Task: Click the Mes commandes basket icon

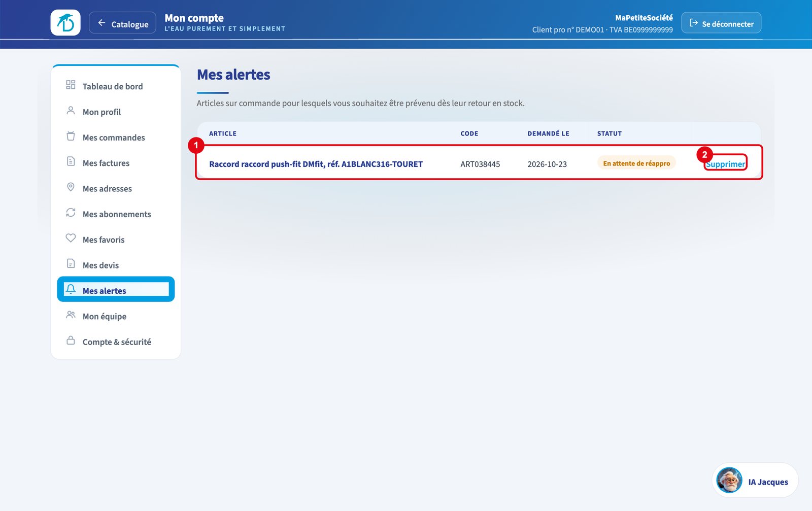Action: click(71, 136)
